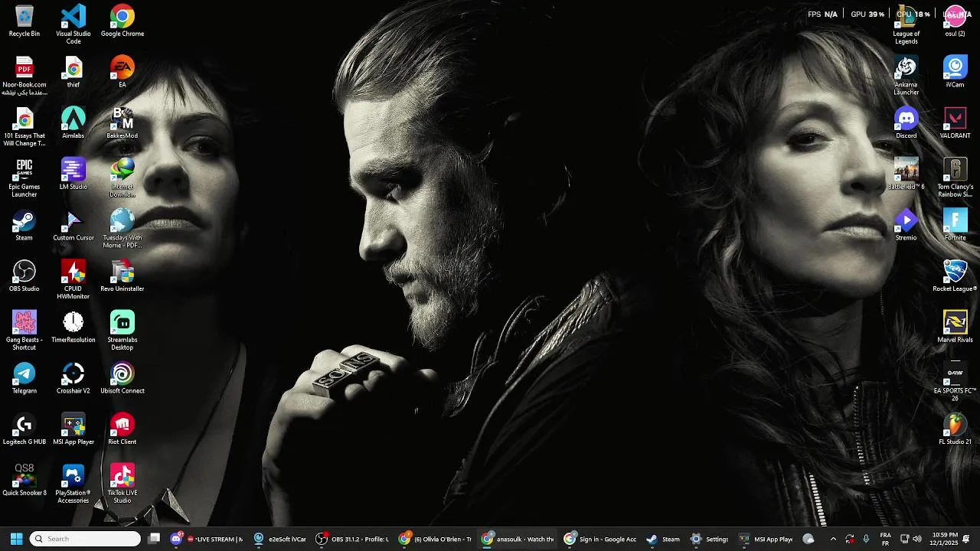Select the Epic Games Launcher icon

[24, 178]
